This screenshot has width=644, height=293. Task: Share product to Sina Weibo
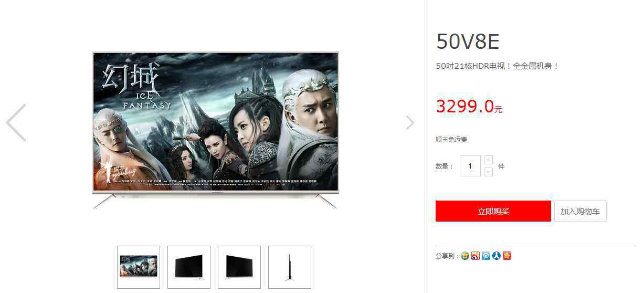click(x=476, y=256)
